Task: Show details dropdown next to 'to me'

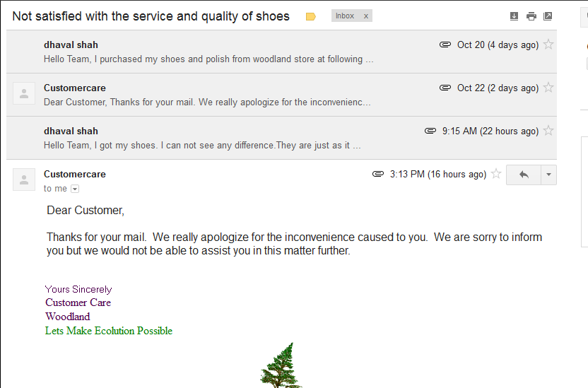Action: [75, 189]
